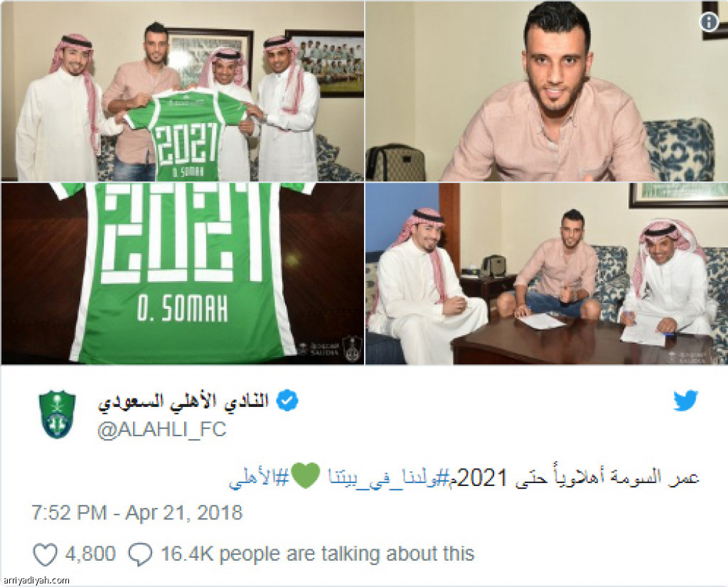
Task: Open the contract signing table photo
Action: [x=547, y=273]
